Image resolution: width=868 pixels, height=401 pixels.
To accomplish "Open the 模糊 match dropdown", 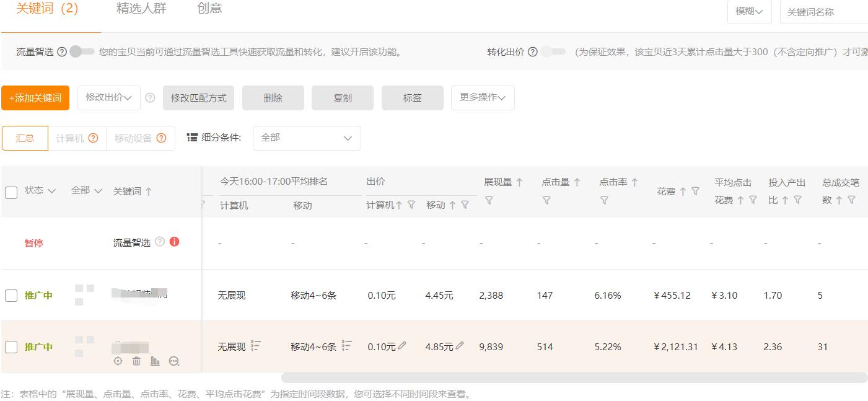I will 749,11.
